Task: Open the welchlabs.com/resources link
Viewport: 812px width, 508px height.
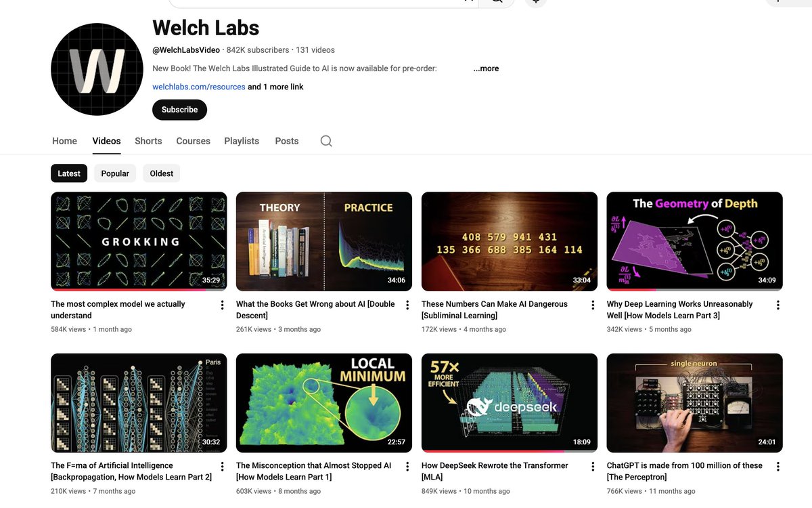Action: 199,87
